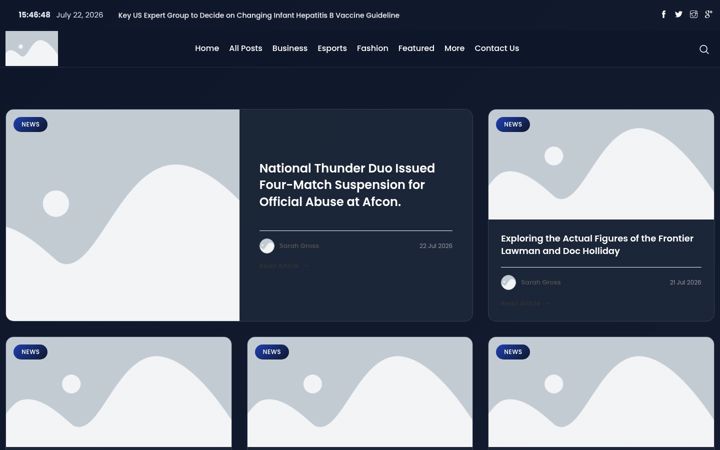Open the Featured menu item
This screenshot has width=720, height=450.
point(416,48)
